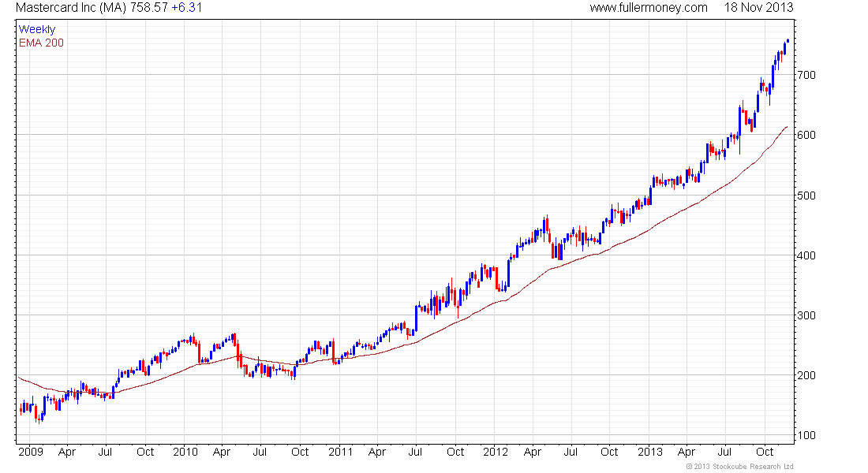Image resolution: width=868 pixels, height=473 pixels.
Task: Click the 2013 year label on time axis
Action: point(650,452)
